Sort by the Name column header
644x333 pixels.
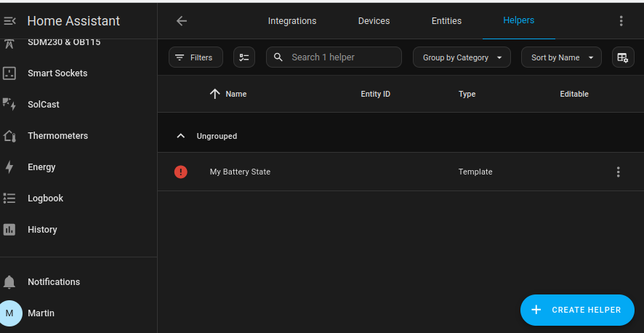point(236,94)
